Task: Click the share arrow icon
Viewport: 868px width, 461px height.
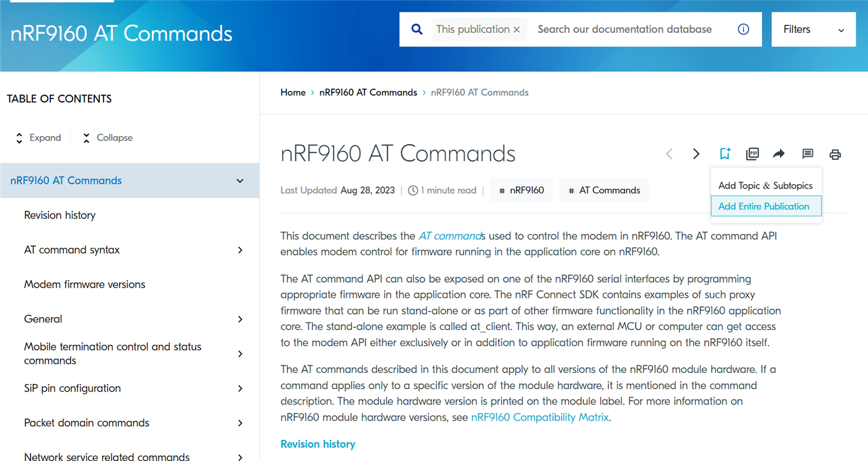Action: coord(779,154)
